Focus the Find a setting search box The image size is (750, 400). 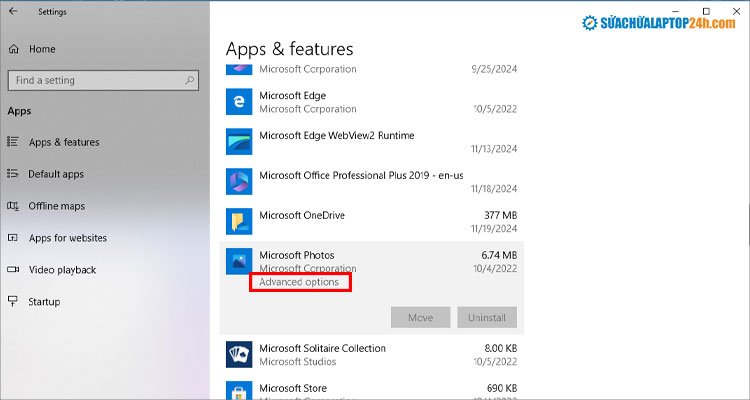103,80
